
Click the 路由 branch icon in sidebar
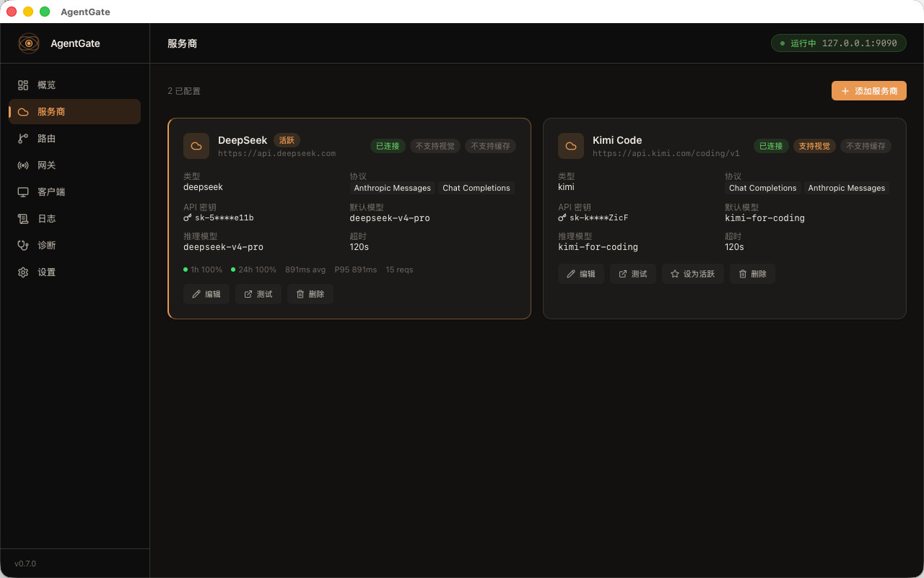[x=23, y=139]
